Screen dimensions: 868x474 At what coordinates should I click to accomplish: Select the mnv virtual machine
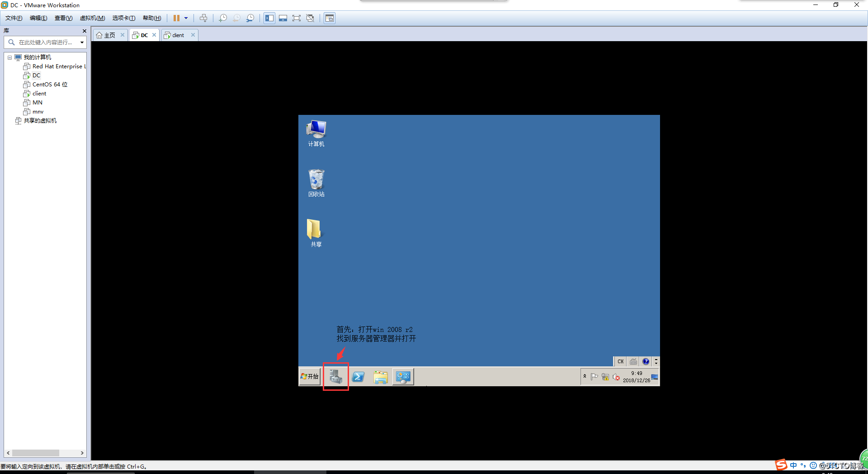point(38,112)
